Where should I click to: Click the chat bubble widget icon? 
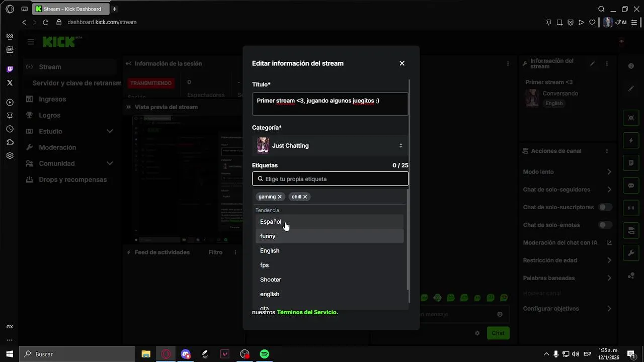point(631,186)
